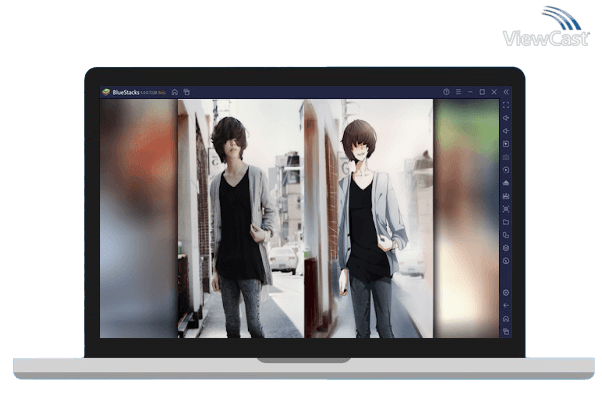This screenshot has height=414, width=602.
Task: Open the macro recorder icon in sidebar
Action: (506, 196)
